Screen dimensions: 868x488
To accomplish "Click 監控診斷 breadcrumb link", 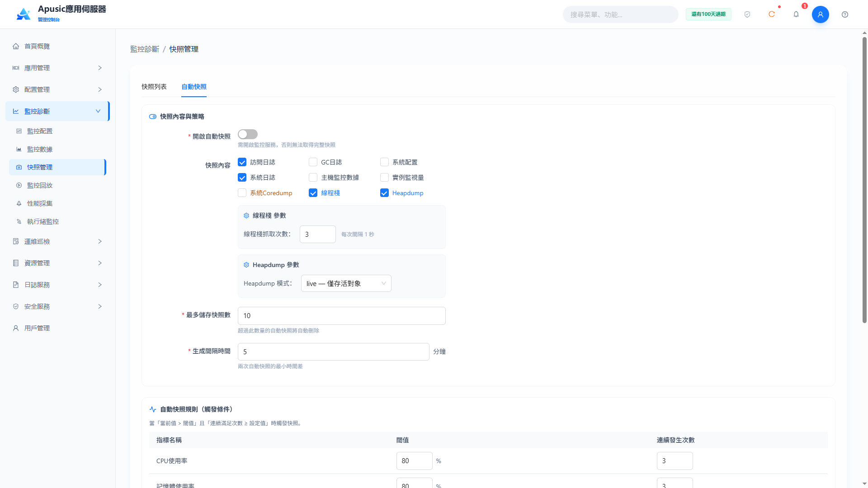I will click(x=145, y=49).
